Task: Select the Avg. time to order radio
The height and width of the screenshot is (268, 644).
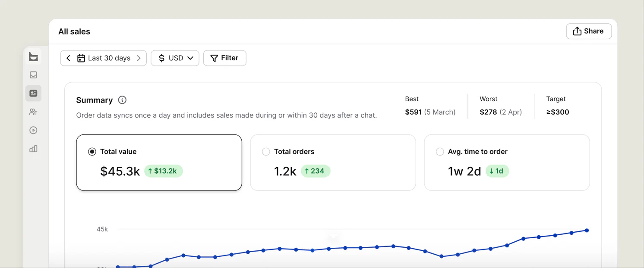Action: (440, 152)
